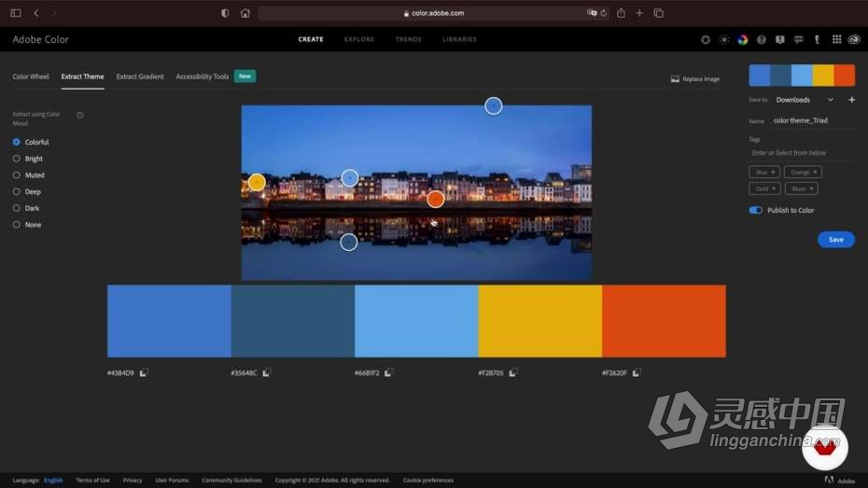Open the Explore menu item
The width and height of the screenshot is (868, 488).
click(359, 39)
